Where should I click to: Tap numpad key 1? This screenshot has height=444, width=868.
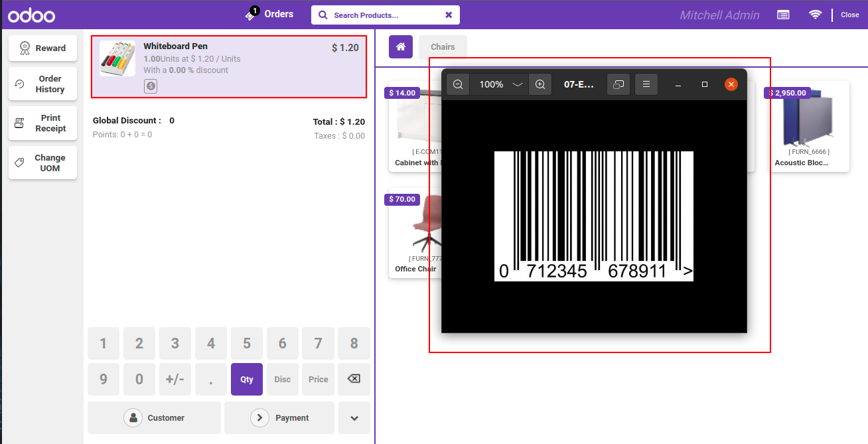(x=104, y=343)
